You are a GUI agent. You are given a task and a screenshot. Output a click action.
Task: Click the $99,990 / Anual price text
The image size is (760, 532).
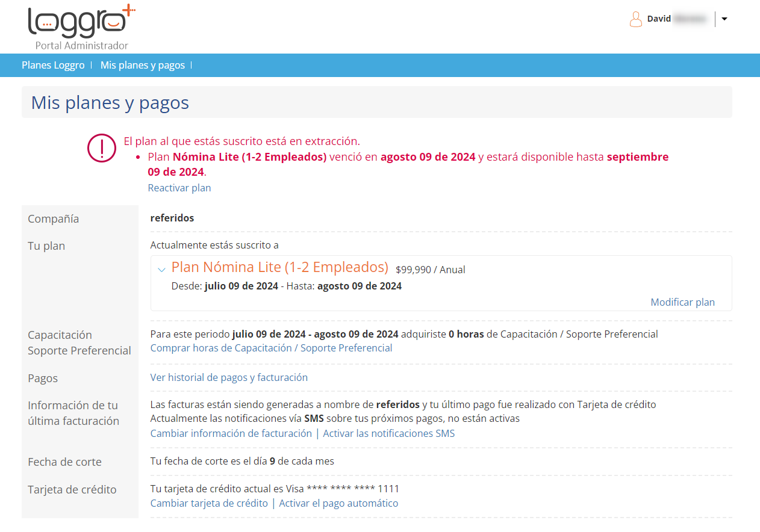coord(430,270)
